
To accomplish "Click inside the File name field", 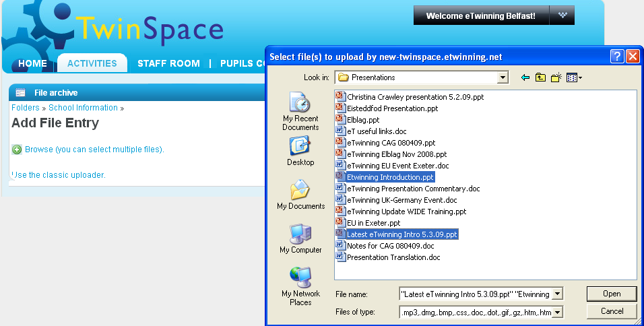I will 476,294.
